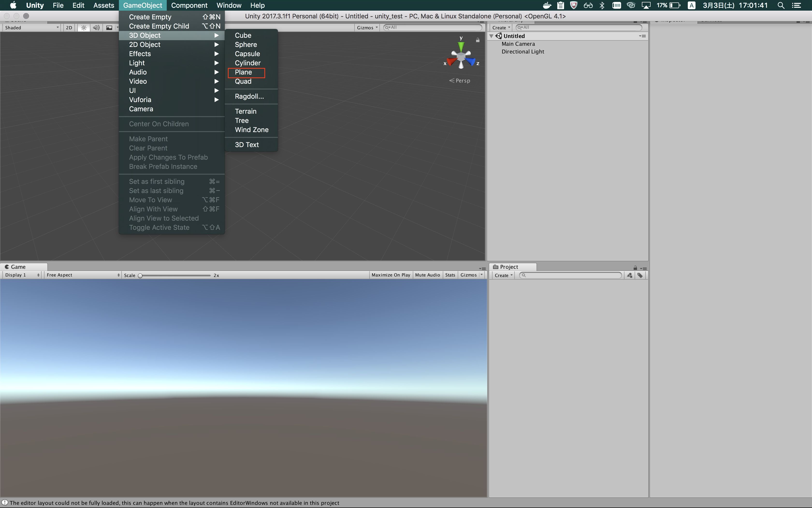The height and width of the screenshot is (508, 812).
Task: Choose 3D Text from submenu
Action: tap(251, 144)
